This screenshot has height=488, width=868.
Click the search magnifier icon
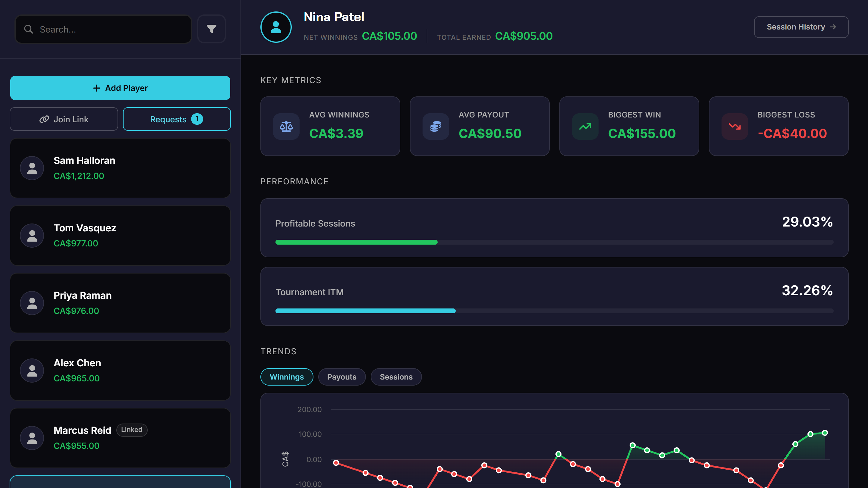pyautogui.click(x=29, y=29)
